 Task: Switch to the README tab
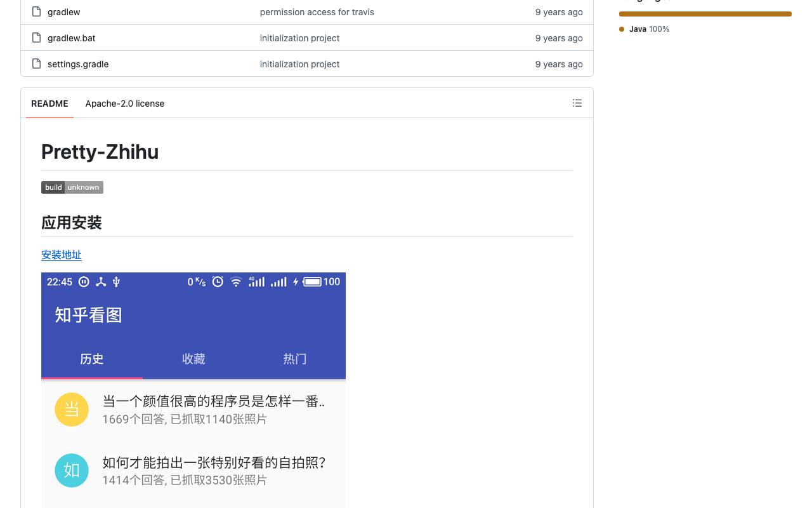point(49,104)
